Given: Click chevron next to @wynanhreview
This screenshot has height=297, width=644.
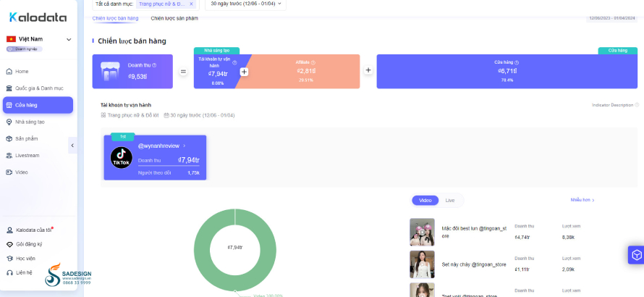Looking at the screenshot, I should click(x=185, y=146).
